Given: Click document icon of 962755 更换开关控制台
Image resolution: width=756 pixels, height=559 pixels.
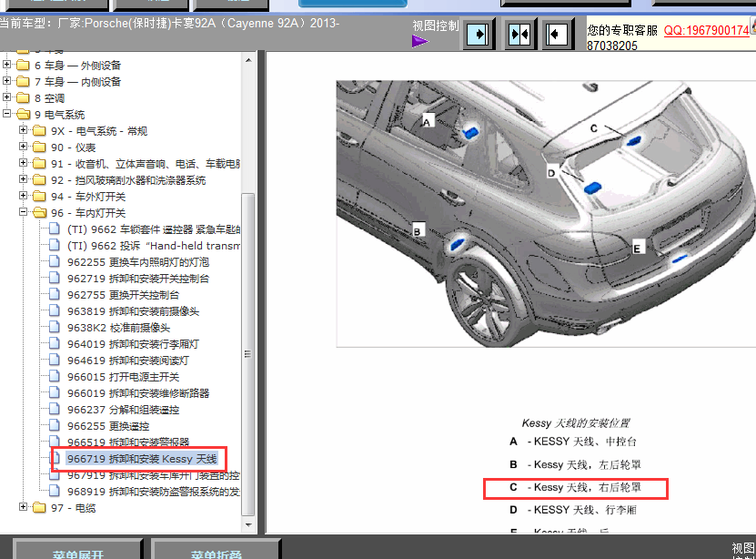Looking at the screenshot, I should tap(55, 294).
